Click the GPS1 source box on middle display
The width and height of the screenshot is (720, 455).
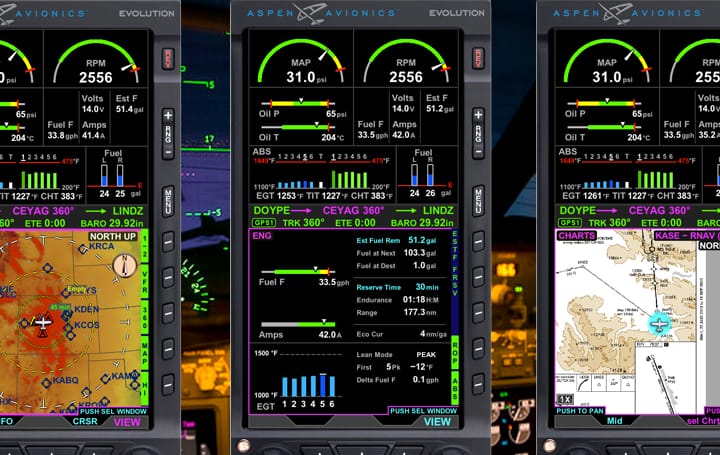[x=264, y=223]
